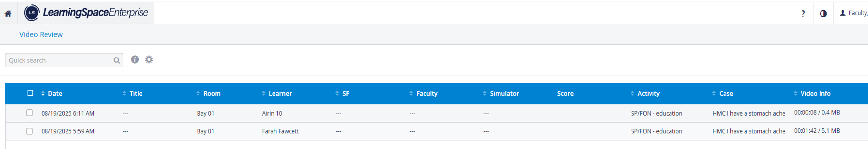Click the magnifier search icon
This screenshot has width=868, height=149.
[x=117, y=60]
